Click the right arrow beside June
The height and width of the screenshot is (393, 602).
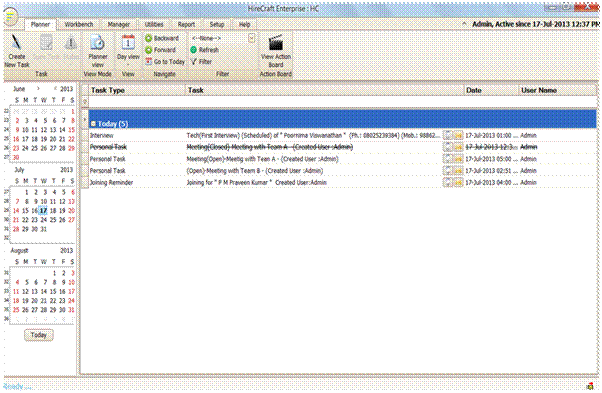(x=38, y=89)
